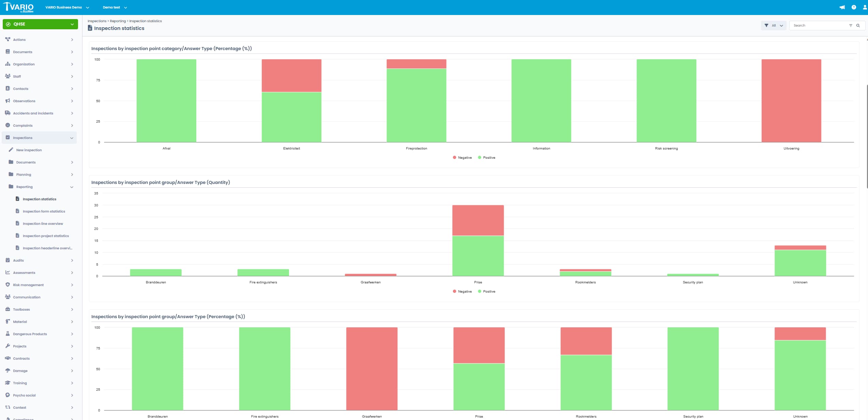Toggle Negative series in Quantity chart legend
This screenshot has width=868, height=420.
click(x=462, y=292)
